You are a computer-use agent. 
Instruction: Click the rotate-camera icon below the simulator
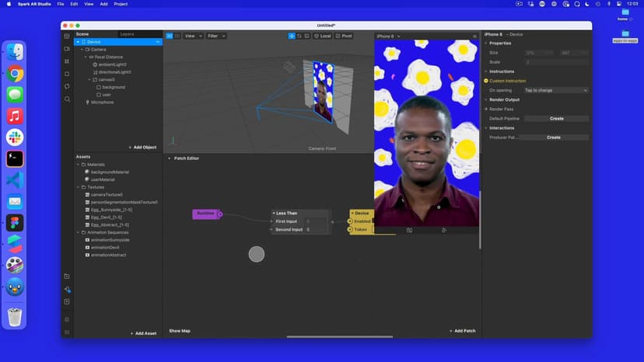pyautogui.click(x=409, y=230)
